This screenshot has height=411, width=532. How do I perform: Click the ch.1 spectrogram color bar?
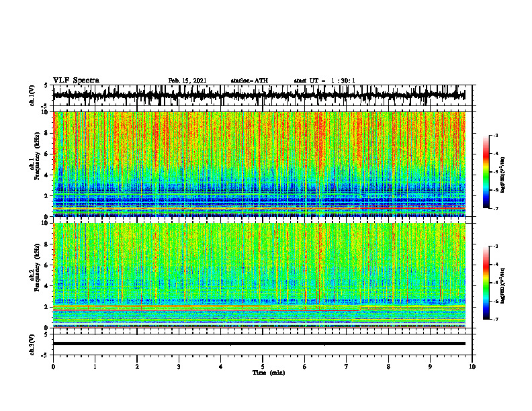[486, 172]
